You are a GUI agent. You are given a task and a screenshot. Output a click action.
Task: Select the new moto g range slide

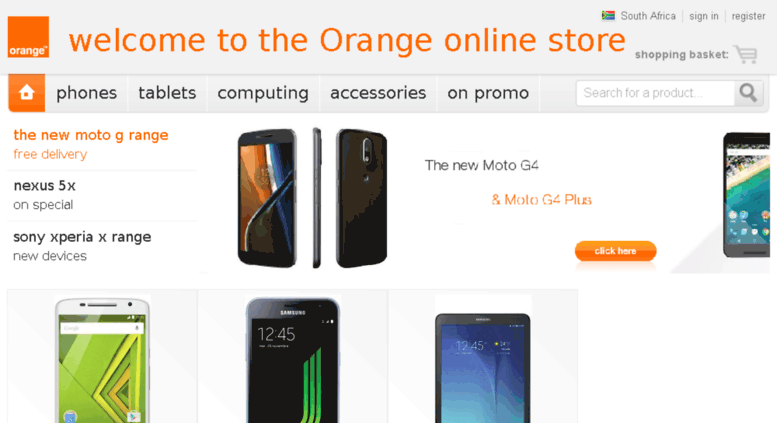[102, 144]
